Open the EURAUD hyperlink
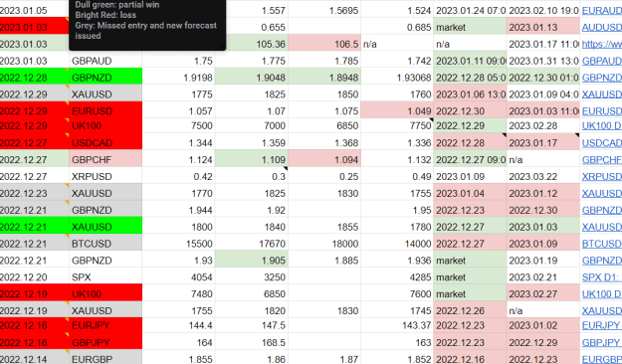 pyautogui.click(x=602, y=10)
